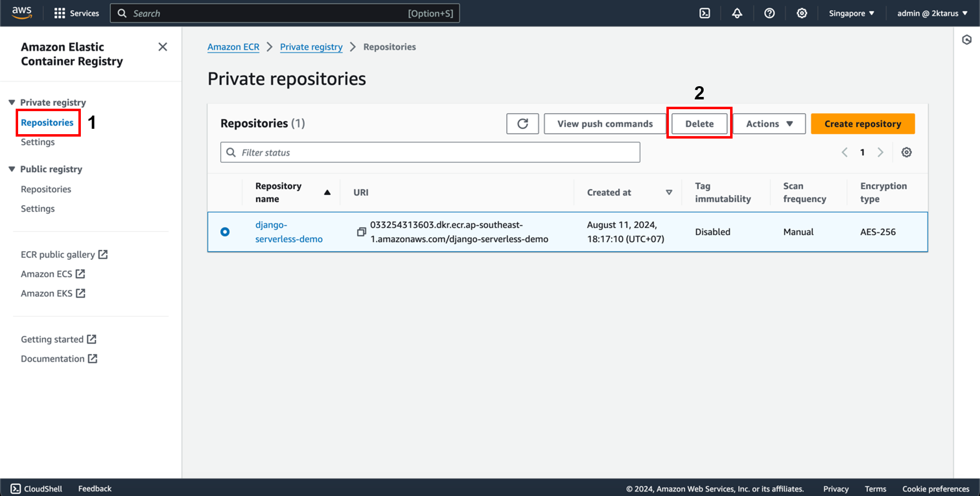The height and width of the screenshot is (496, 980).
Task: Click the Tag immutability column header
Action: tap(723, 192)
